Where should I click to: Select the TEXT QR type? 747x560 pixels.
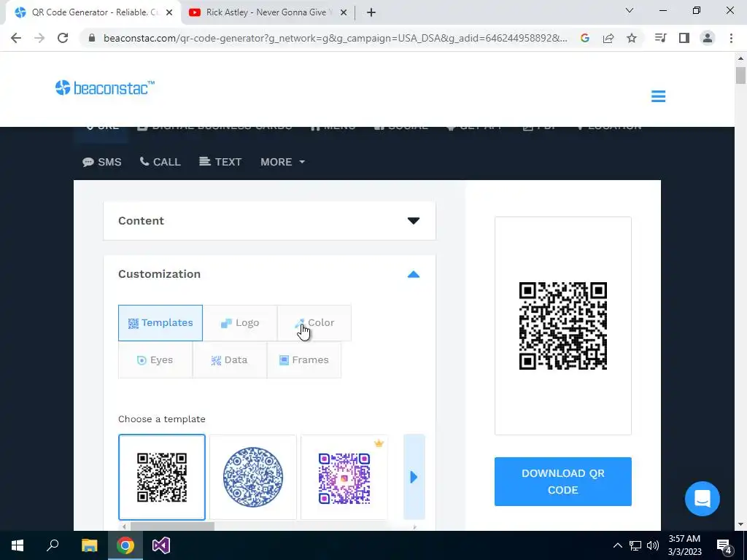pyautogui.click(x=220, y=162)
